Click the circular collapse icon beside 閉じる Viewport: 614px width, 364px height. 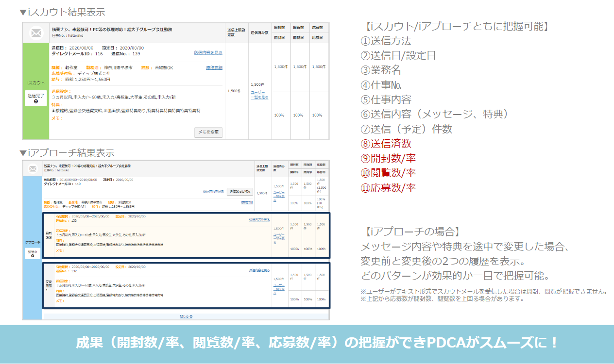191,316
